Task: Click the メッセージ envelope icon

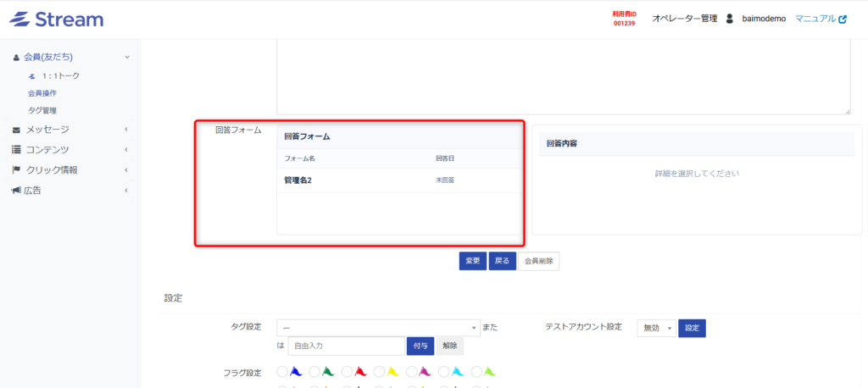Action: coord(16,130)
